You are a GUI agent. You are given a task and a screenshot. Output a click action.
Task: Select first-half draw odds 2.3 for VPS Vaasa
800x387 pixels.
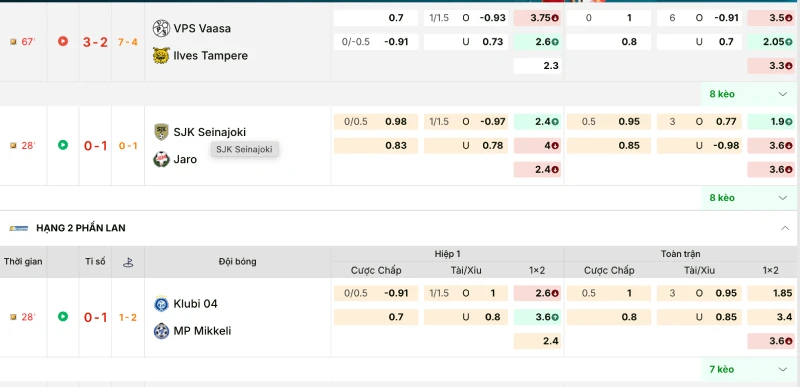537,66
